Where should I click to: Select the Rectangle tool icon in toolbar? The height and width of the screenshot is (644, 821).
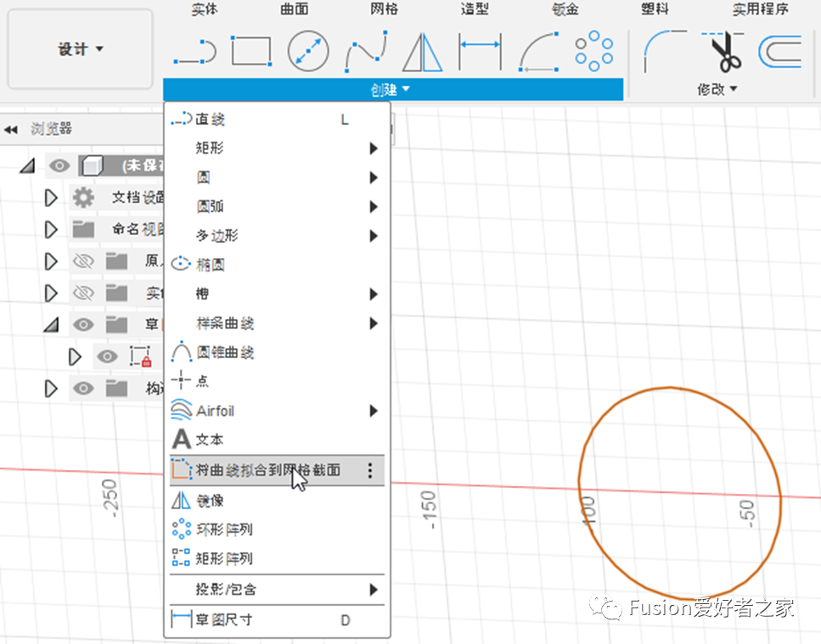pyautogui.click(x=251, y=51)
